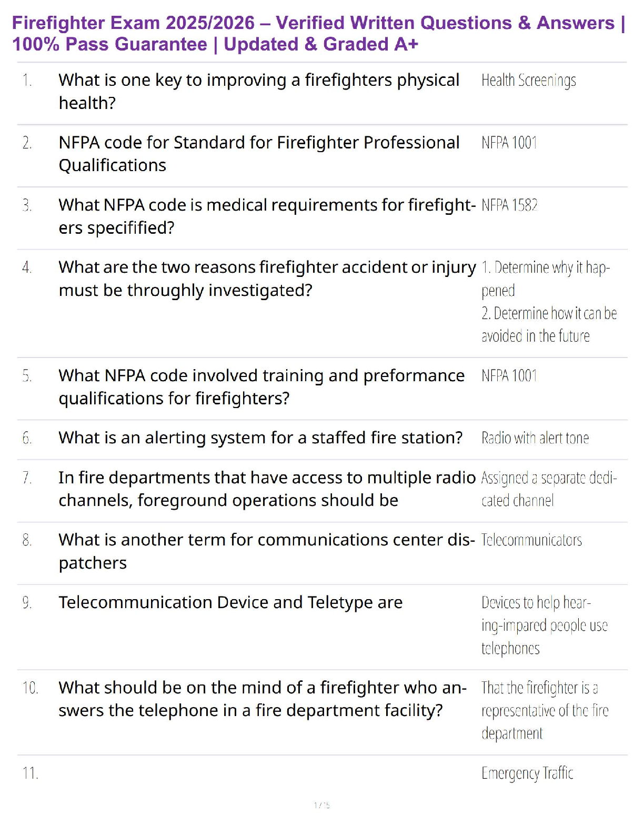644x834 pixels.
Task: Click question 1 about firefighters physical health
Action: pos(259,92)
